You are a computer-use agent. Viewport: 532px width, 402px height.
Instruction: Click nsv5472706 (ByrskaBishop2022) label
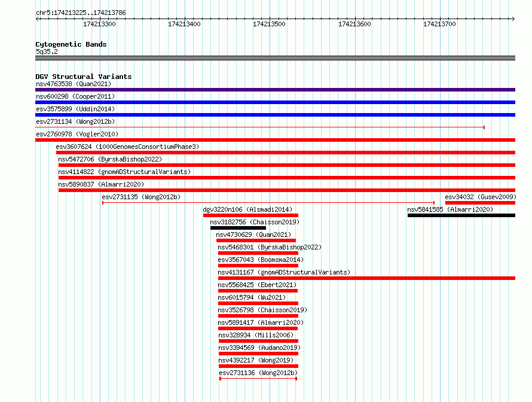[x=110, y=159]
